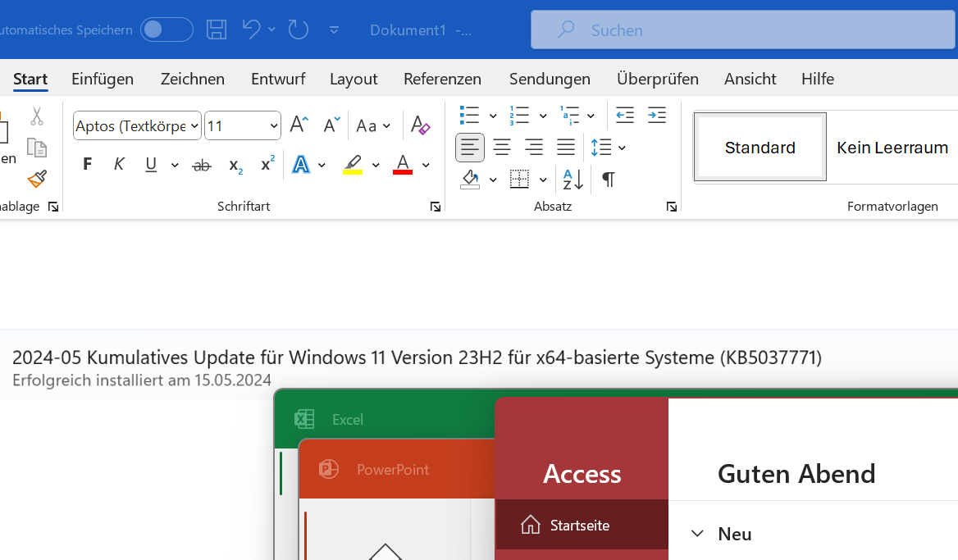Click the line spacing icon
This screenshot has width=958, height=560.
[601, 148]
